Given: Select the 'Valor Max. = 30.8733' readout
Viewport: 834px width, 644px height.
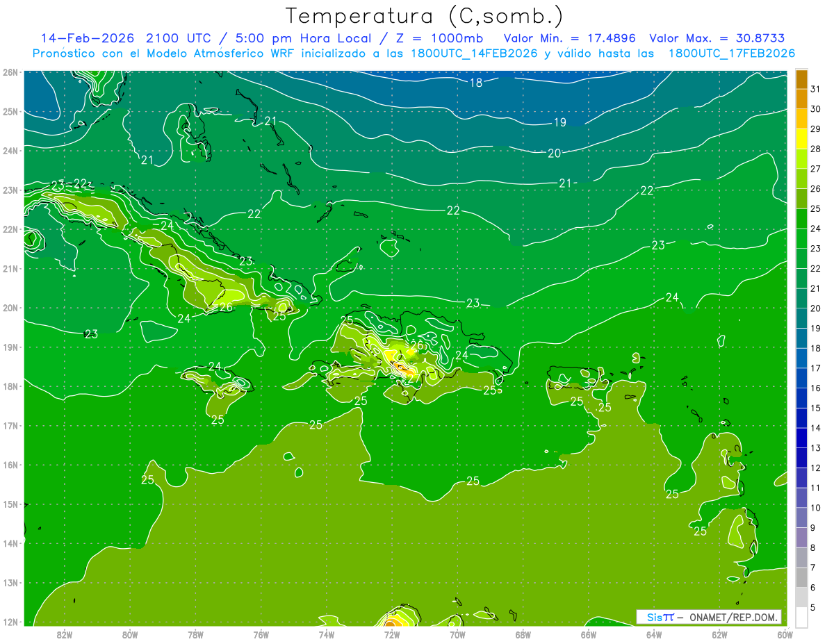Looking at the screenshot, I should pos(717,38).
